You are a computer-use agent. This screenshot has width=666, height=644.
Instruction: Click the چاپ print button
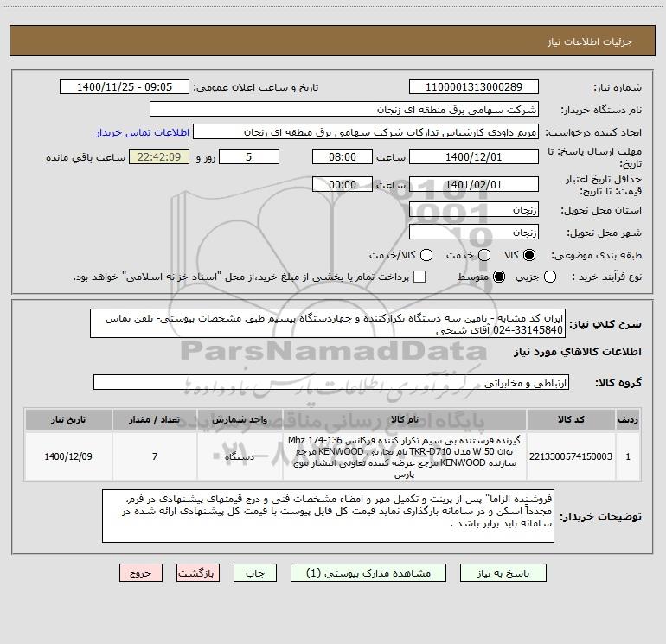pos(255,573)
